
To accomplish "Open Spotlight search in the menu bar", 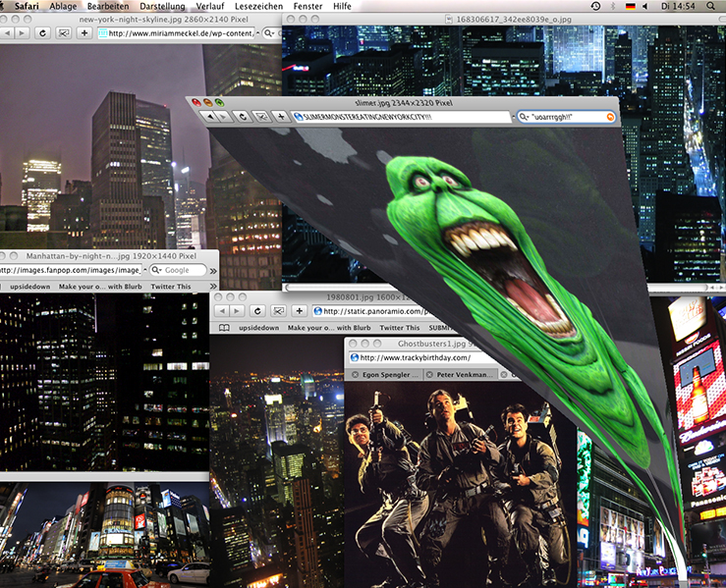I will point(713,6).
